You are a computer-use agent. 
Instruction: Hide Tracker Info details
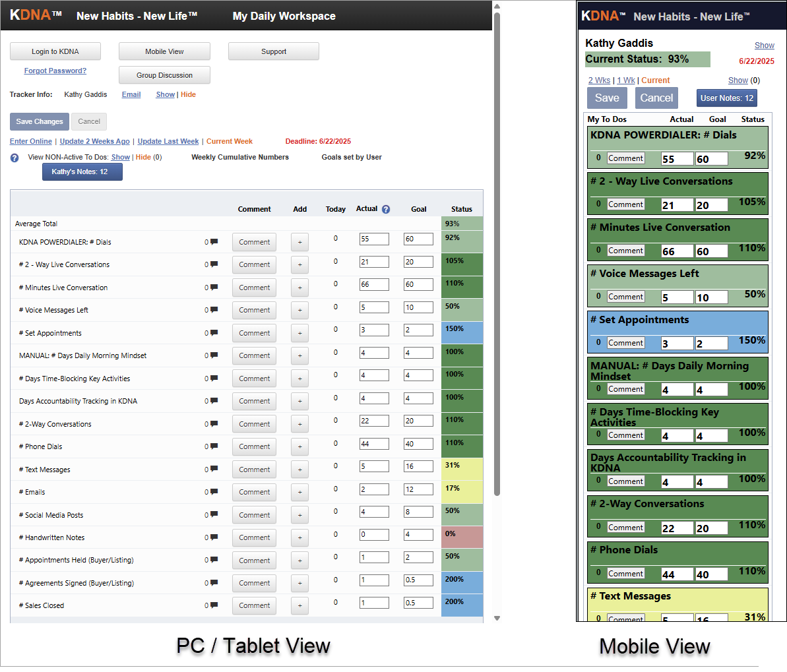click(188, 94)
